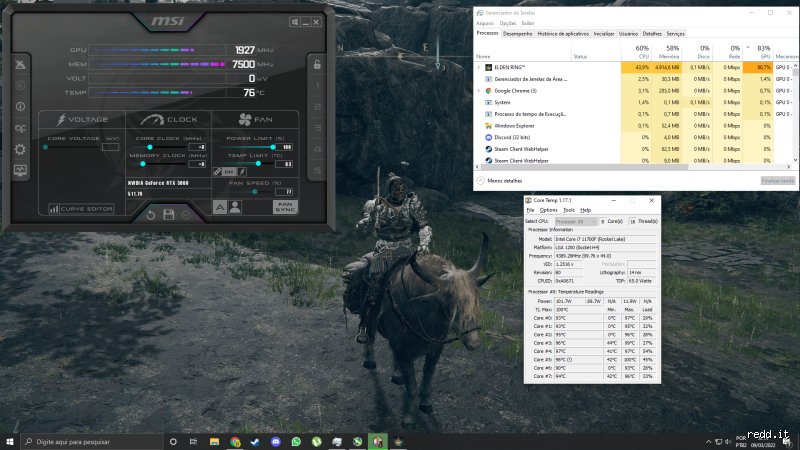Click the Temp Limit slider handle
800x450 pixels.
coord(258,164)
